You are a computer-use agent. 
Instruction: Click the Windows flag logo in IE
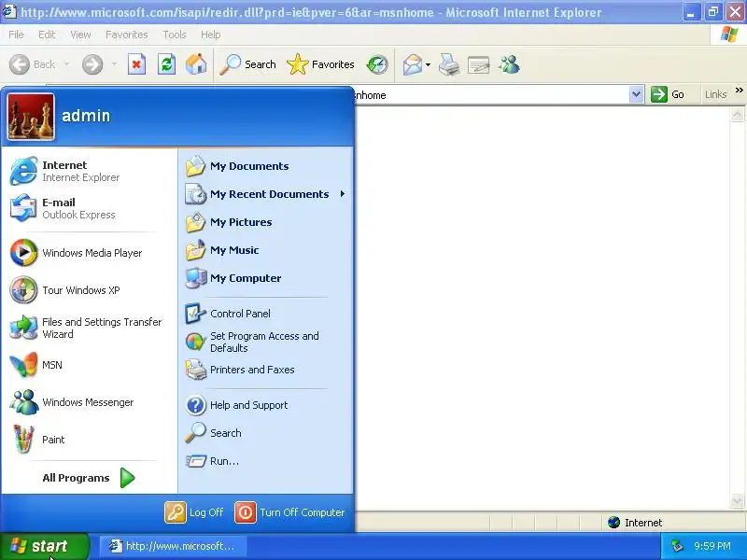click(x=729, y=35)
